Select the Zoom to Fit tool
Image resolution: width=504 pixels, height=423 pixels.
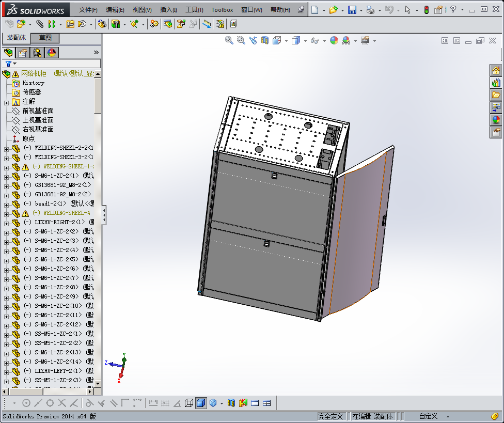(x=229, y=40)
